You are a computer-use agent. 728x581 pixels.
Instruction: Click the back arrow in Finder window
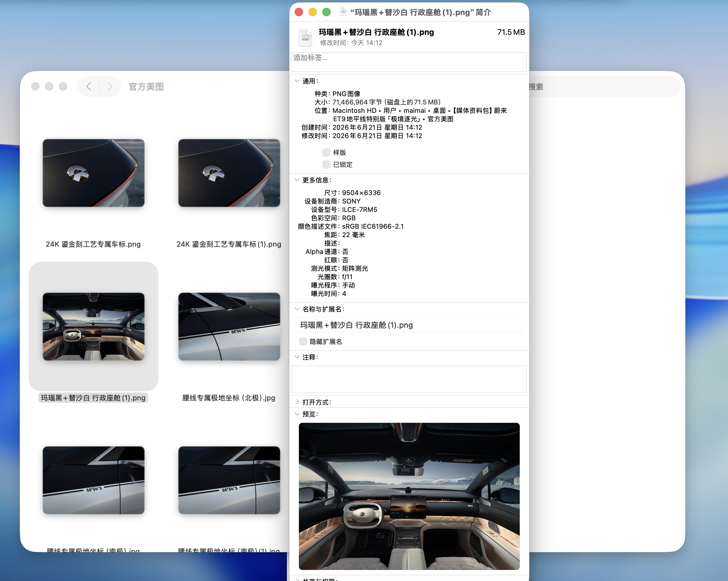click(x=89, y=86)
